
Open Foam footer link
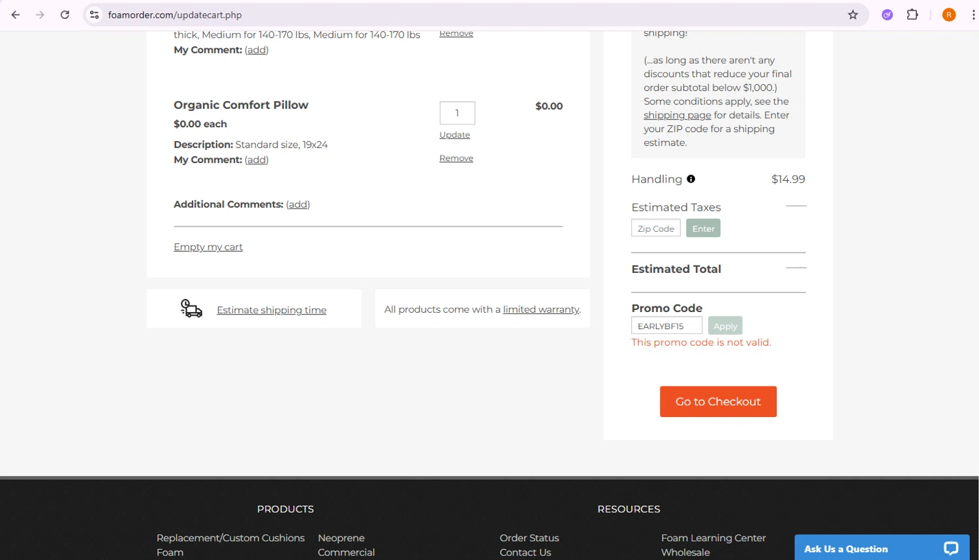pyautogui.click(x=170, y=552)
